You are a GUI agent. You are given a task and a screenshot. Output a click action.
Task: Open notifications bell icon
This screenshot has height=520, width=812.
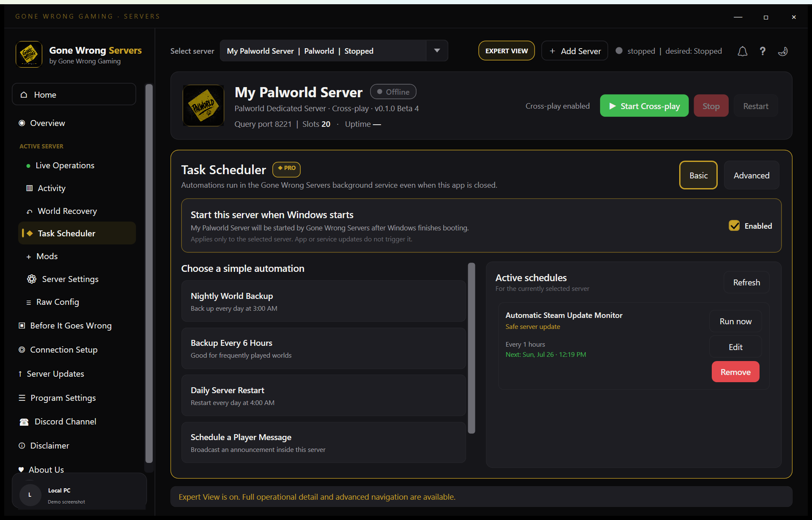pyautogui.click(x=742, y=51)
